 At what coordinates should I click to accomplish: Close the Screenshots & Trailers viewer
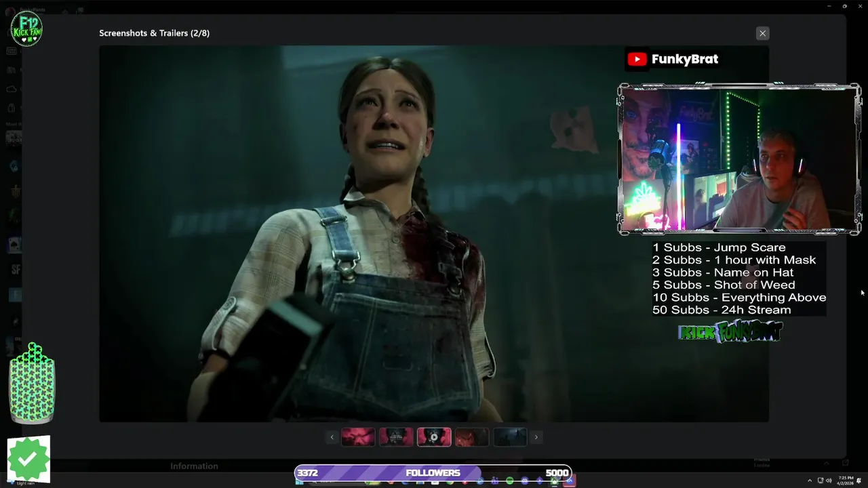click(762, 33)
